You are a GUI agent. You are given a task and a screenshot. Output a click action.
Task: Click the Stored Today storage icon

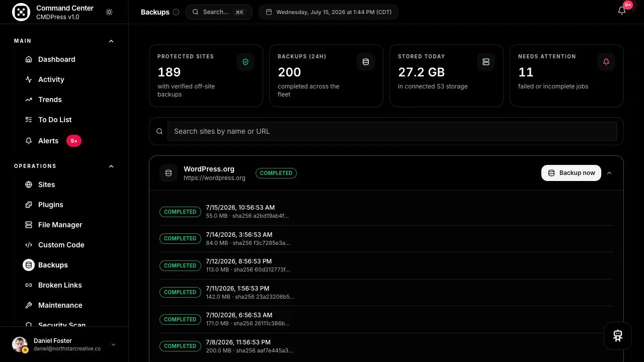(486, 62)
